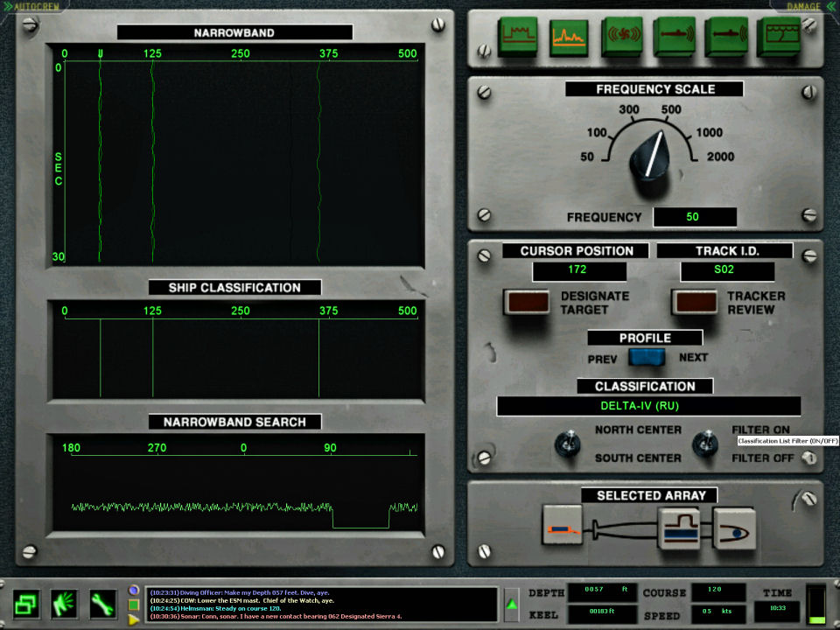840x630 pixels.
Task: Toggle the classification Filter On/Off switch
Action: (x=704, y=444)
